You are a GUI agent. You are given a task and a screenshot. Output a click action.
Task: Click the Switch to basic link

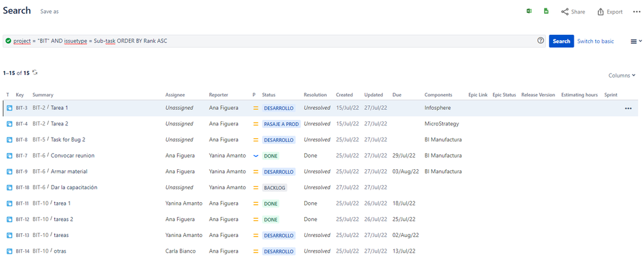pyautogui.click(x=596, y=41)
